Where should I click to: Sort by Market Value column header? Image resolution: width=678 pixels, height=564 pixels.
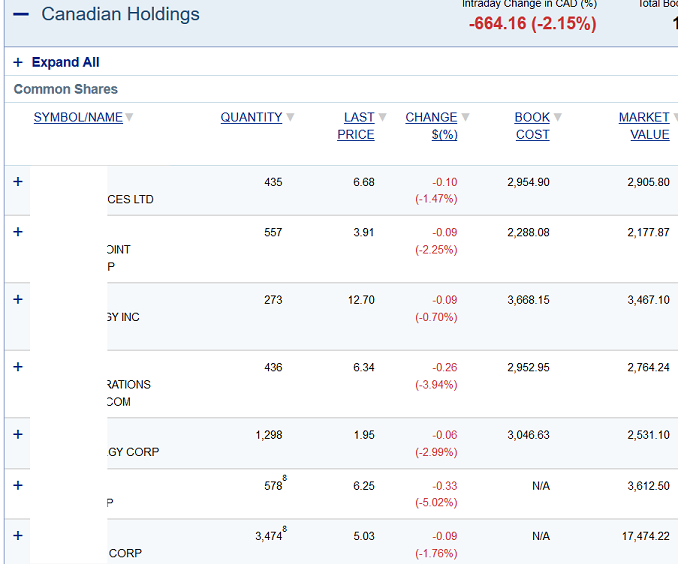pos(644,126)
